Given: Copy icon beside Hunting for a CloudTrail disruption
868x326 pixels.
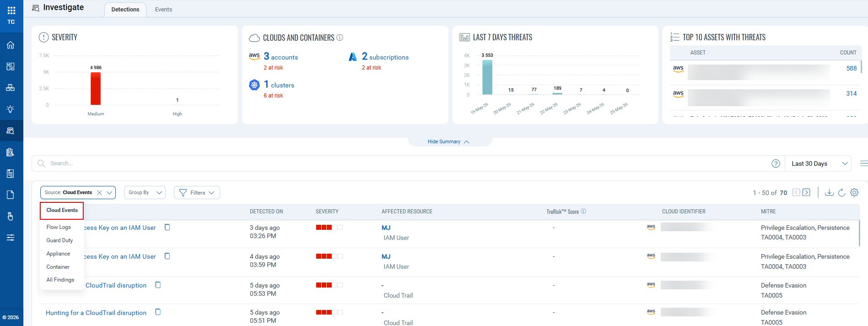Looking at the screenshot, I should click(158, 312).
